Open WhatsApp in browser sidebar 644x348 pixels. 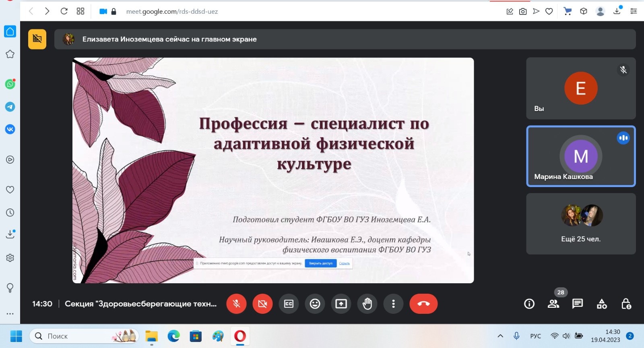pyautogui.click(x=10, y=84)
